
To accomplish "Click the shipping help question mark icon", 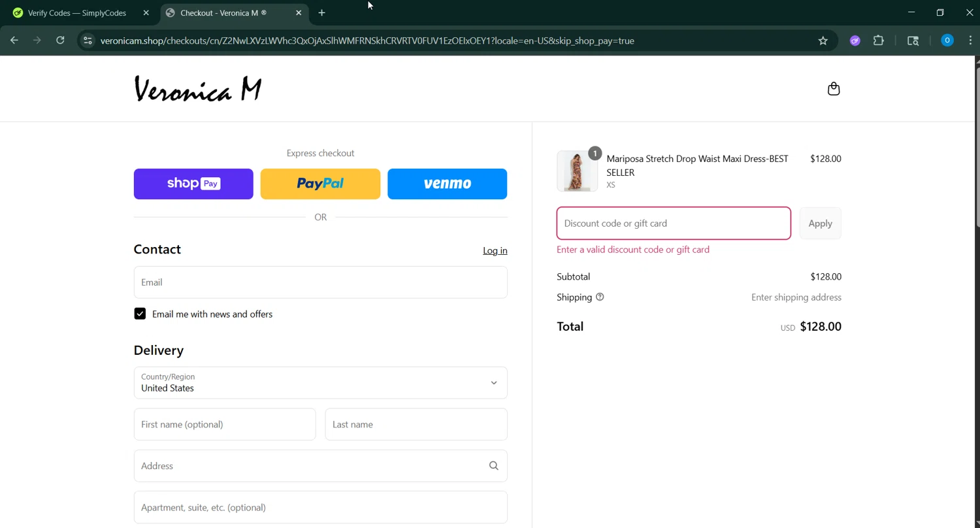I will [600, 297].
